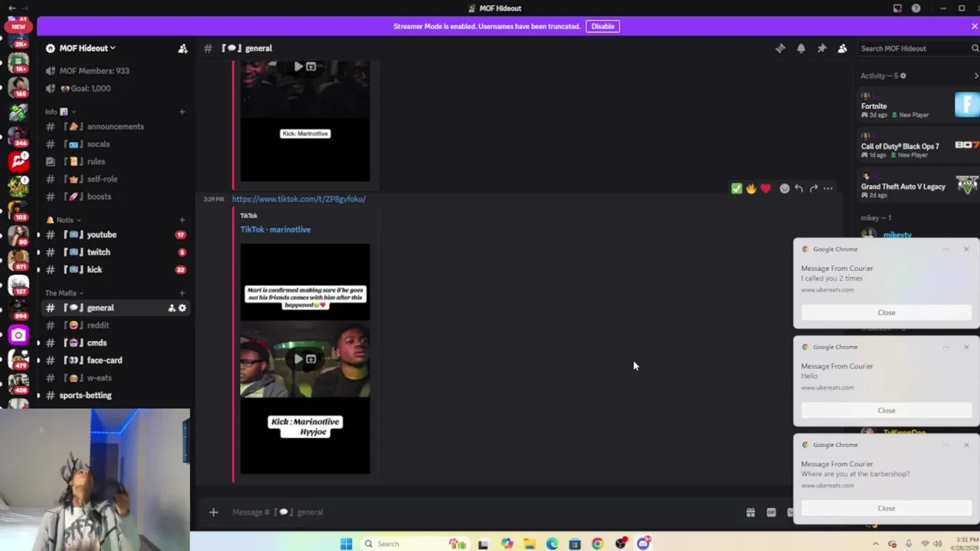Screen dimensions: 980x551
Task: Open the tiktok.com ZP8gvfoku link
Action: (x=299, y=199)
